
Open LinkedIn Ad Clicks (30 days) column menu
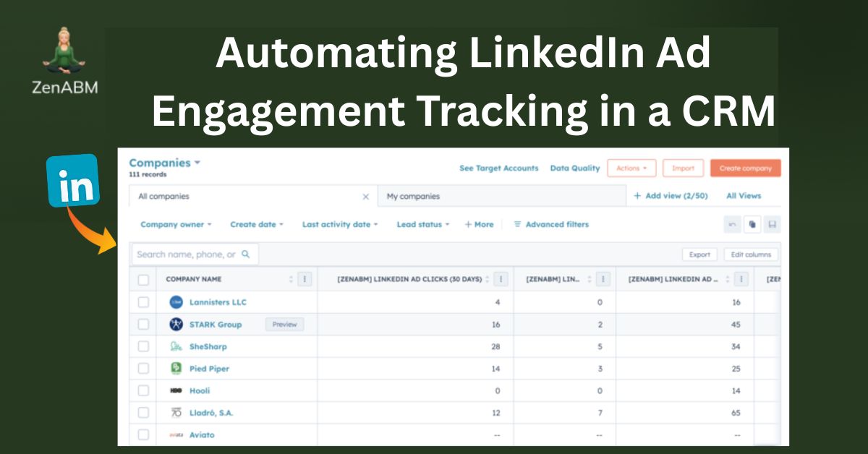coord(501,279)
